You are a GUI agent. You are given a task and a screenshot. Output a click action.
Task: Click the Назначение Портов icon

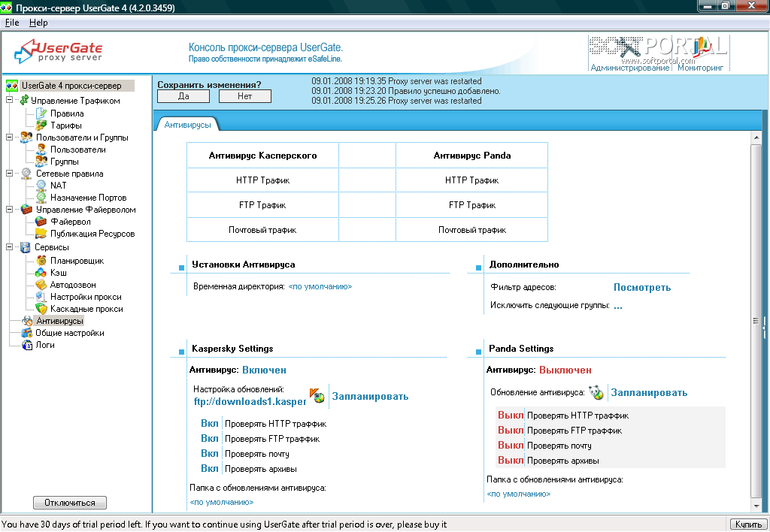[x=41, y=198]
